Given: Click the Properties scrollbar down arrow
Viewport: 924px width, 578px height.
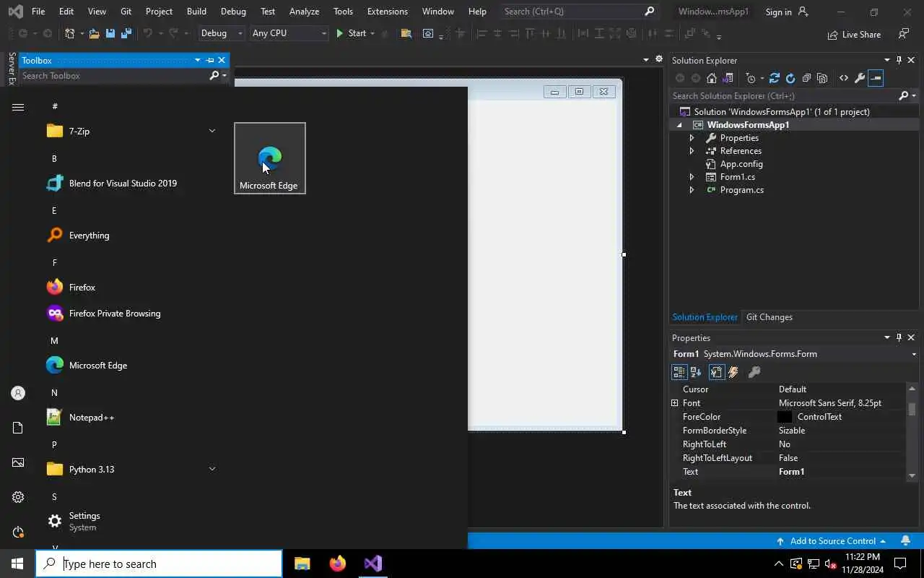Looking at the screenshot, I should [912, 475].
